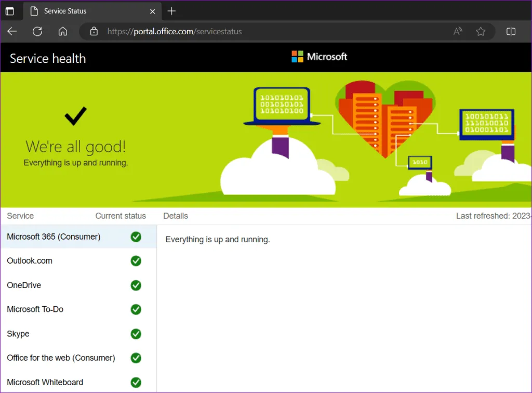Go to the browser home page
The width and height of the screenshot is (532, 393).
[63, 31]
